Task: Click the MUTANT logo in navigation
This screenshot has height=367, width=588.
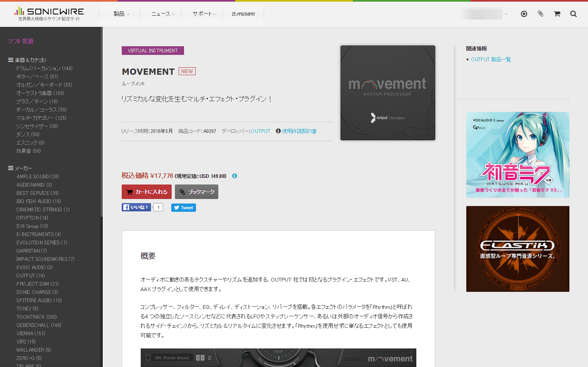Action: [x=243, y=14]
